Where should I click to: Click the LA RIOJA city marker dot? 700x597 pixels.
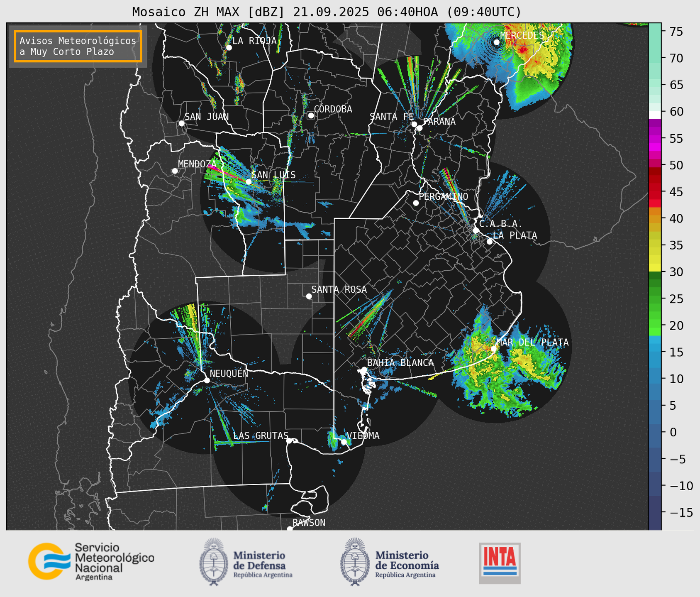point(229,48)
